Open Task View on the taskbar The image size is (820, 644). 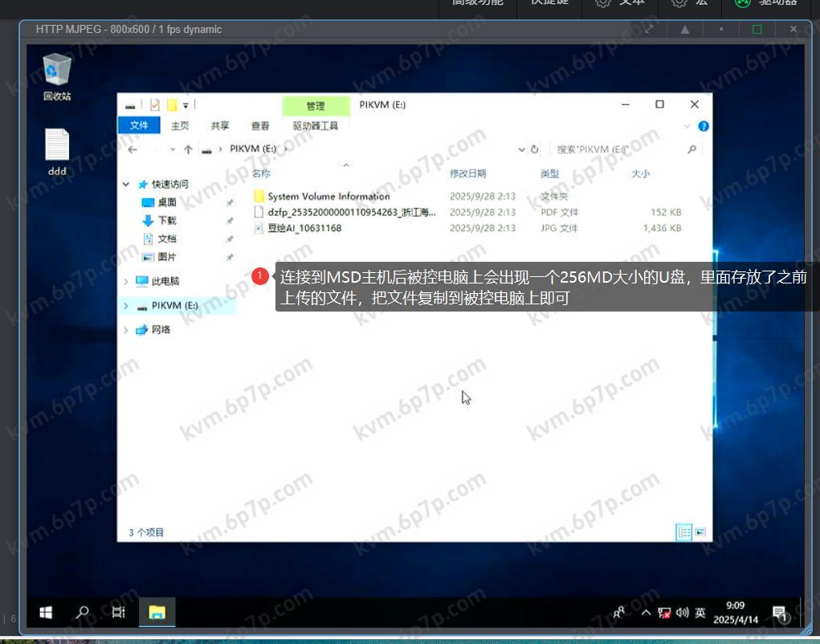[118, 613]
